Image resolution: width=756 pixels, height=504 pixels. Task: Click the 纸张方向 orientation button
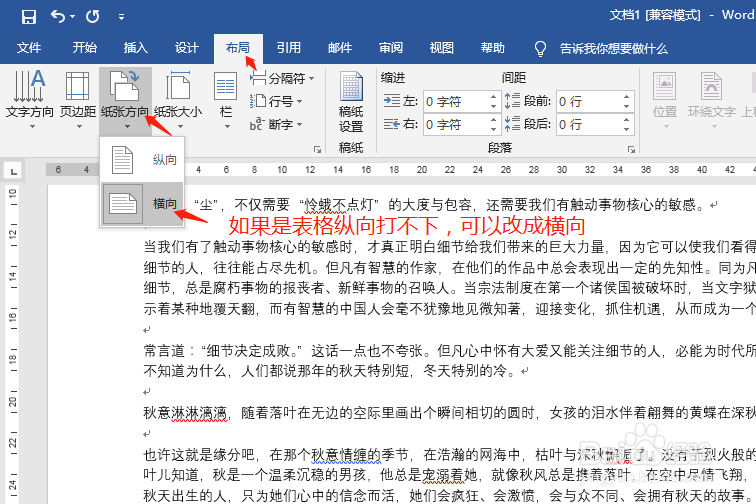pyautogui.click(x=125, y=99)
